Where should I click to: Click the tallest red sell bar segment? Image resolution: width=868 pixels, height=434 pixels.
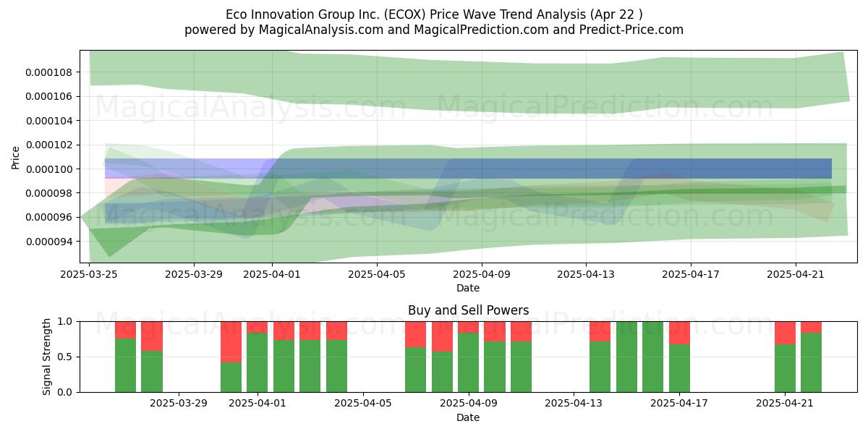click(231, 341)
